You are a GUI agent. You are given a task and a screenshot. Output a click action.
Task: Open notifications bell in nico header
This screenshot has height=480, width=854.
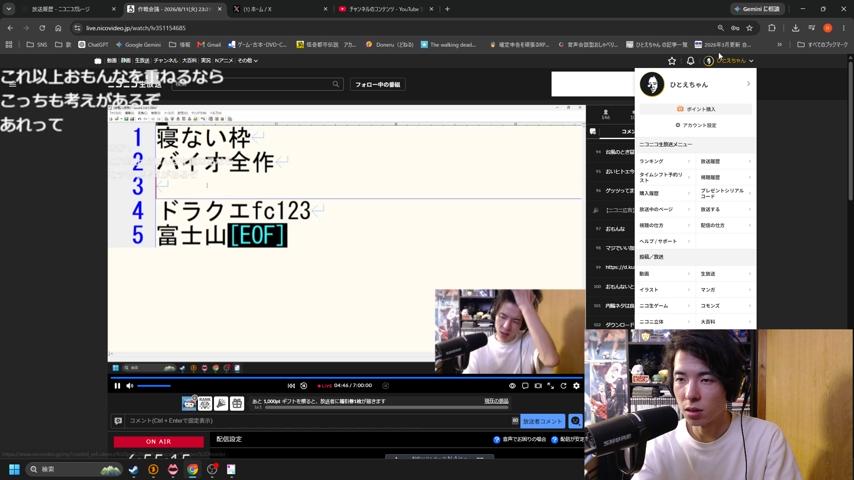(690, 61)
